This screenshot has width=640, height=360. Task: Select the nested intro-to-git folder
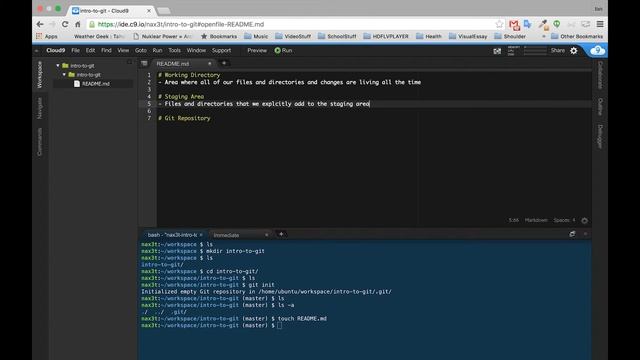(x=88, y=75)
